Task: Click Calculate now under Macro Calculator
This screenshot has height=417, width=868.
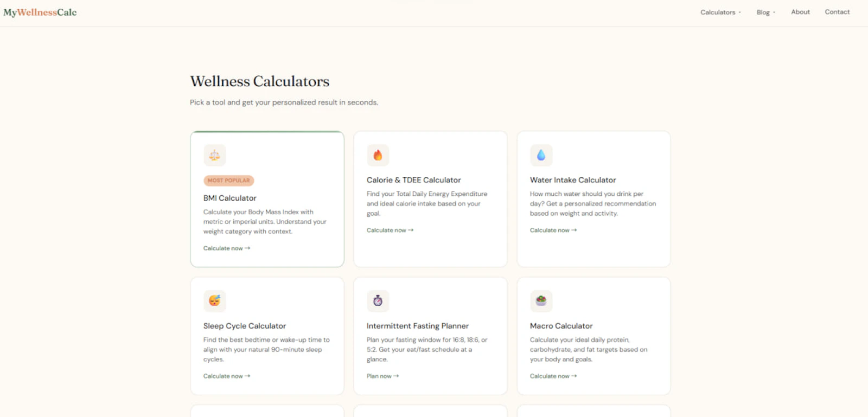Action: (553, 376)
